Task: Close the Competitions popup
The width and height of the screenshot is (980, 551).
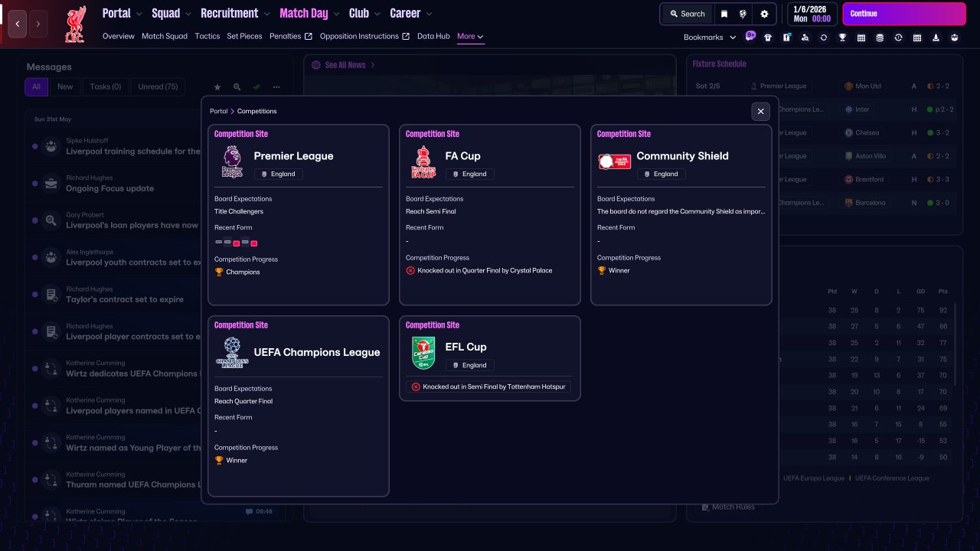Action: 760,112
